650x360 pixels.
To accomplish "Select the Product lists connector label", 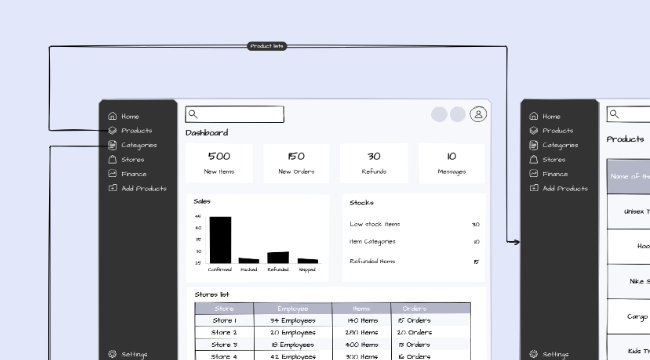I will click(x=267, y=46).
